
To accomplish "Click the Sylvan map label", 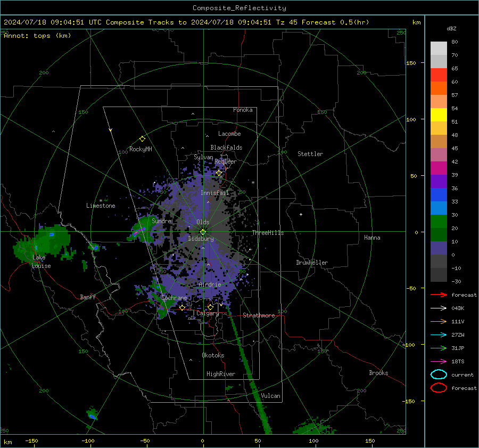I will (203, 157).
